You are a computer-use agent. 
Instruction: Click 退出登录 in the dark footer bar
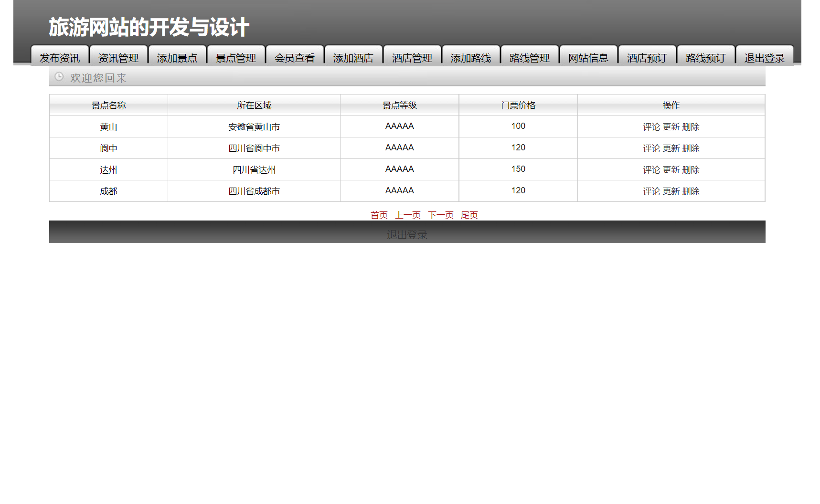click(x=407, y=235)
